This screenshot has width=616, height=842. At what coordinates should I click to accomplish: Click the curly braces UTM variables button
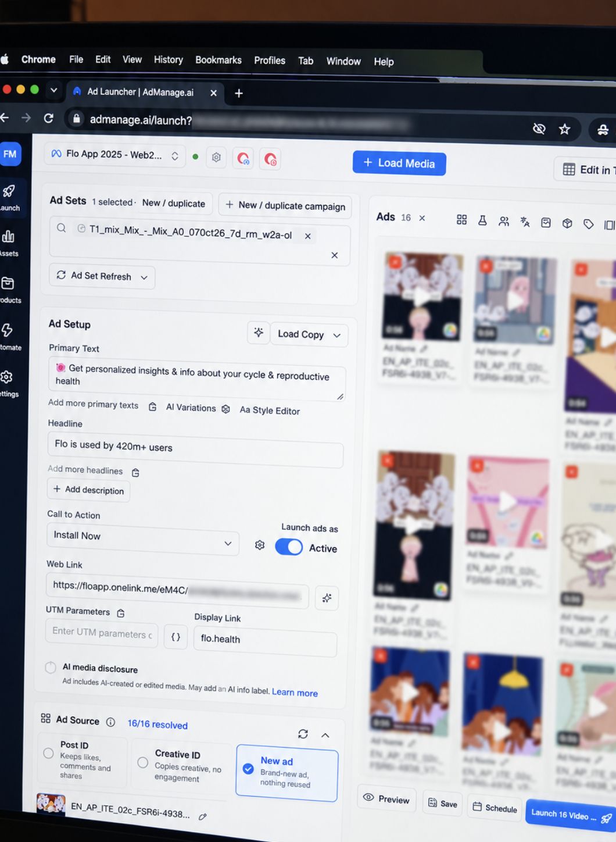coord(176,637)
